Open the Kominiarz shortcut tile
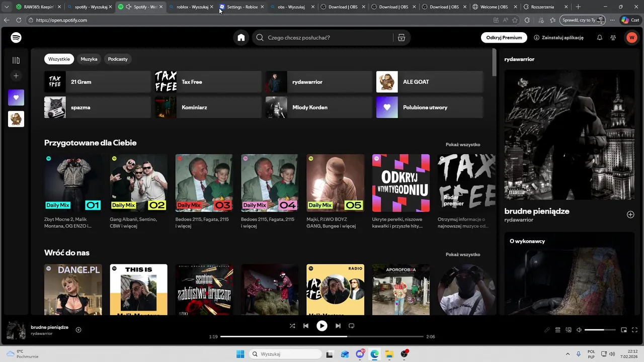The image size is (644, 362). pos(208,108)
